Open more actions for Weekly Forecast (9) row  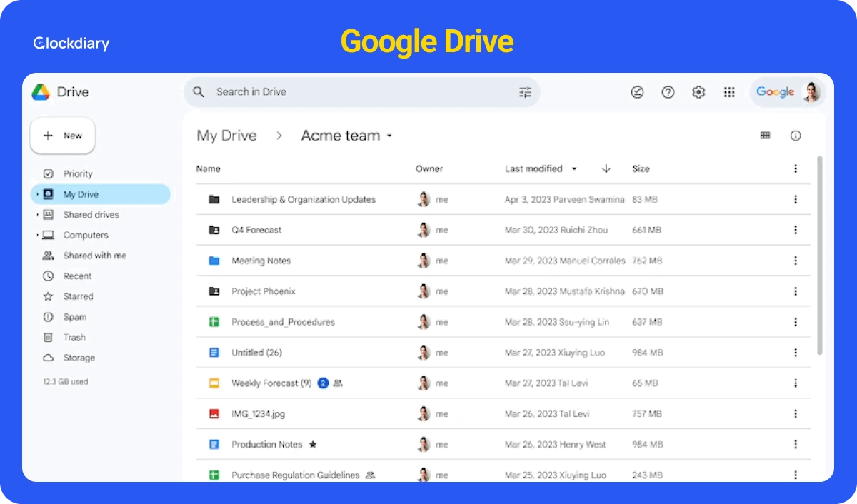pos(796,383)
